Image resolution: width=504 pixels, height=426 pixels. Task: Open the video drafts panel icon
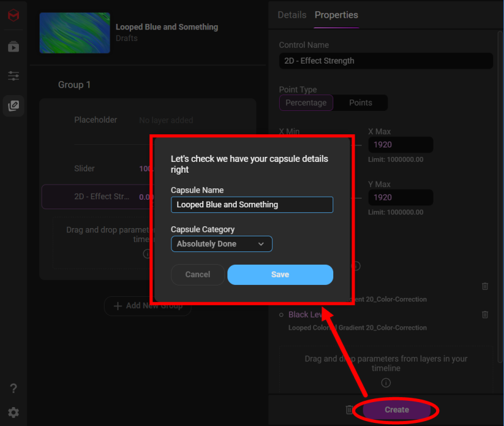click(x=13, y=46)
